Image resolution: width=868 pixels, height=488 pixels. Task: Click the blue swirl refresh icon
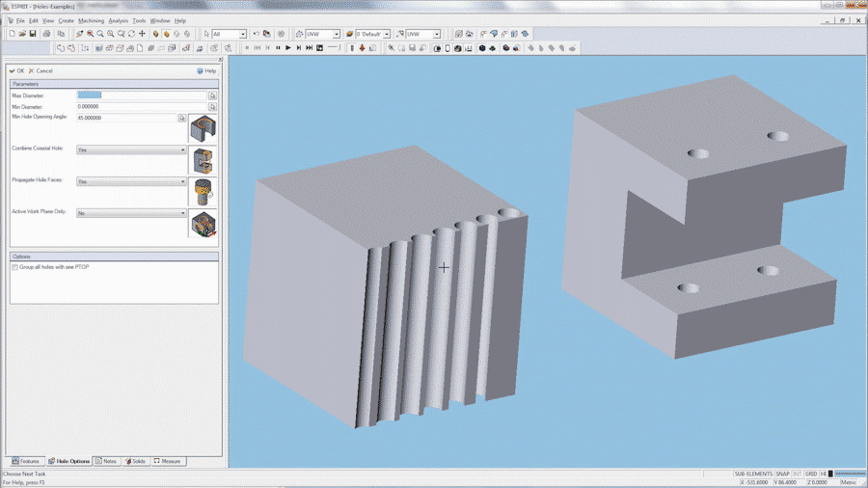pyautogui.click(x=526, y=34)
